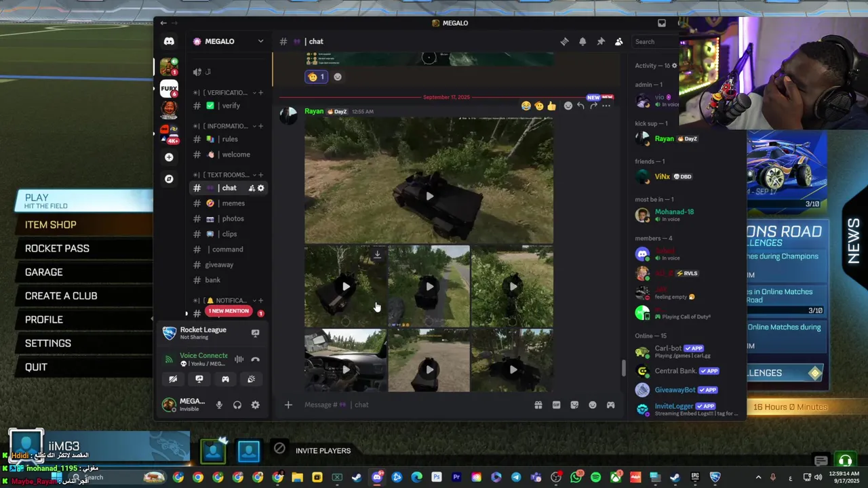Screen dimensions: 868x488
Task: Open the Activity settings gear in member list
Action: 674,66
